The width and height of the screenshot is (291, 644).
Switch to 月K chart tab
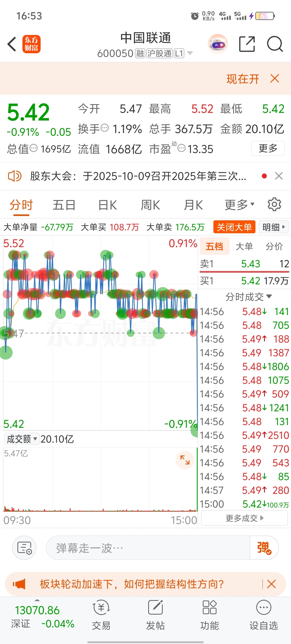point(193,205)
